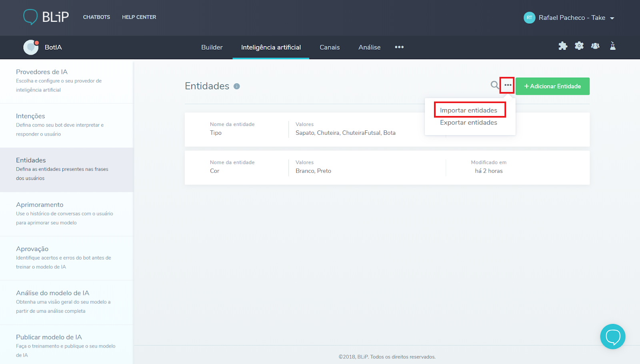The image size is (640, 364).
Task: Open the Cor entity row
Action: tap(387, 168)
